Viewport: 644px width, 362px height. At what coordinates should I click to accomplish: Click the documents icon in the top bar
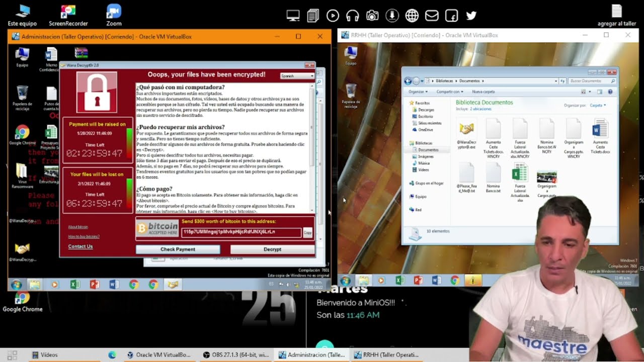(x=313, y=16)
